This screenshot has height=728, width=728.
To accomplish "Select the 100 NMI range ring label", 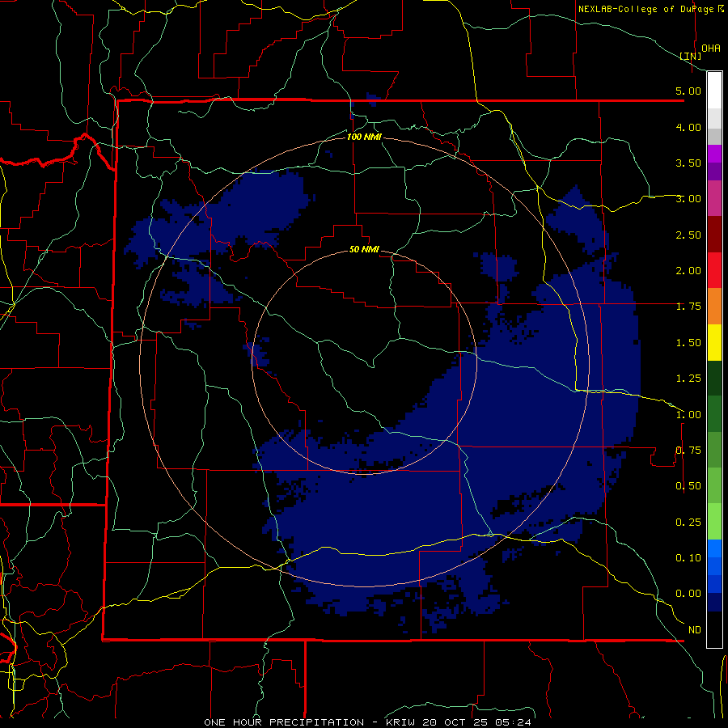I will pos(365,137).
